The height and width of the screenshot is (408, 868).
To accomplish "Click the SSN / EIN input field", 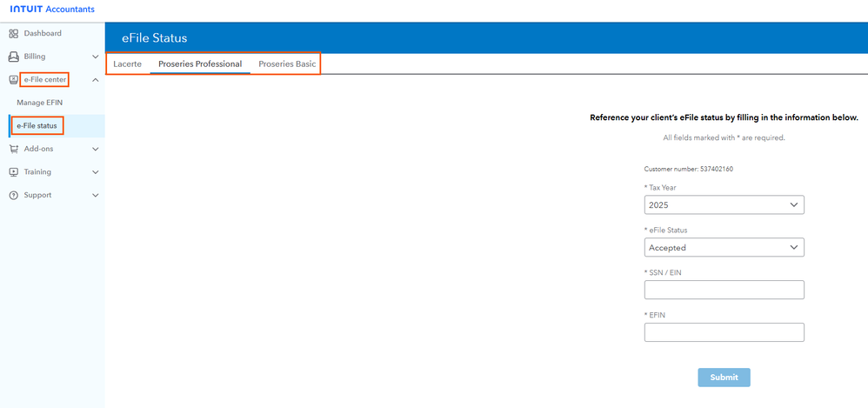I will click(724, 290).
